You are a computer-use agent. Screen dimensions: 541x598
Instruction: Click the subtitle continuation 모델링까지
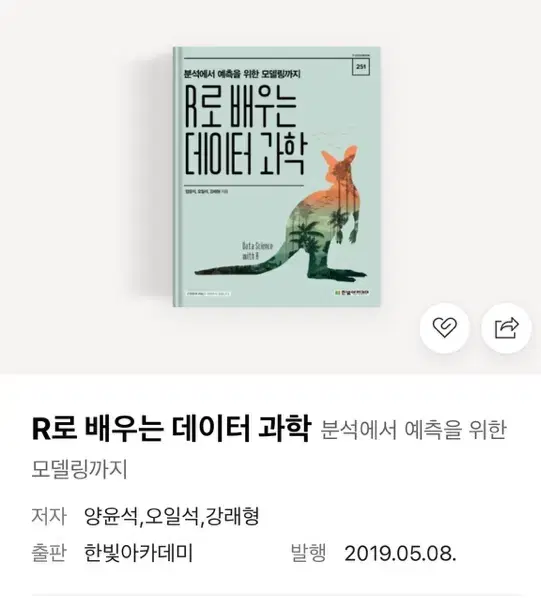(79, 469)
